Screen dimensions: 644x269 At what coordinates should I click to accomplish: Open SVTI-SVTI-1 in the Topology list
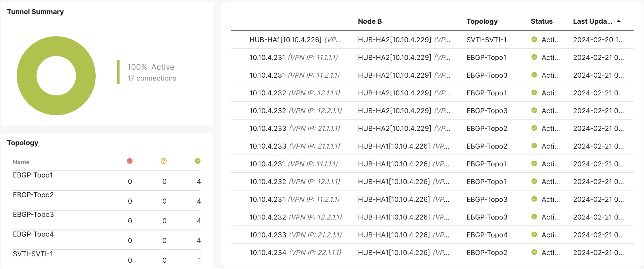coord(33,254)
